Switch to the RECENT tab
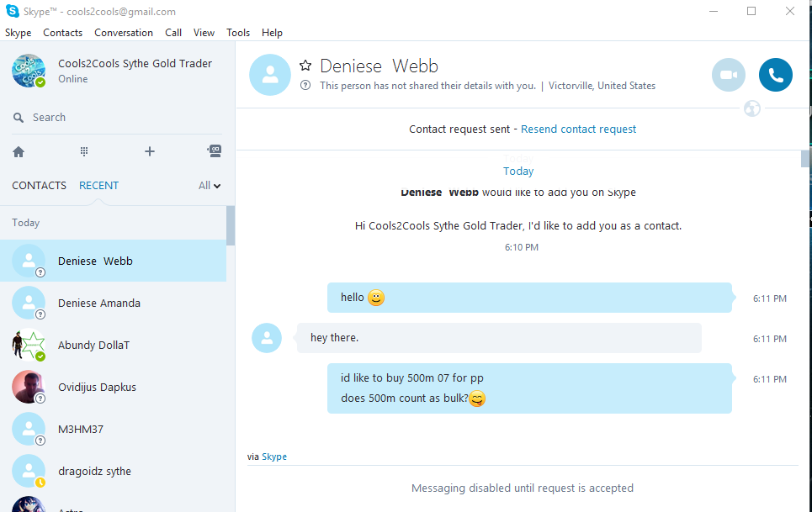 (x=99, y=186)
